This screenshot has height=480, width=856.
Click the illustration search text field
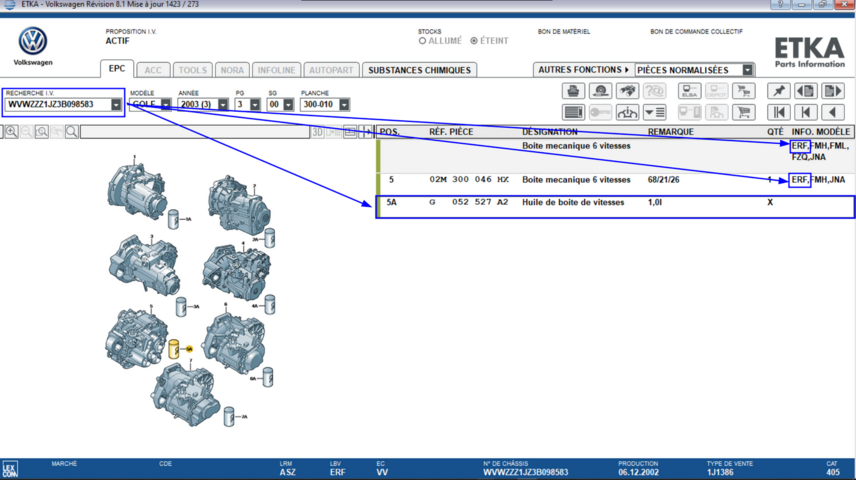click(x=195, y=132)
